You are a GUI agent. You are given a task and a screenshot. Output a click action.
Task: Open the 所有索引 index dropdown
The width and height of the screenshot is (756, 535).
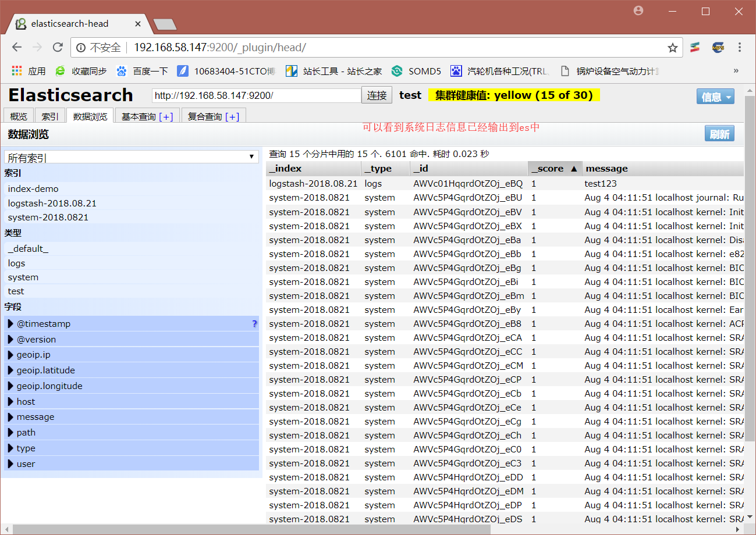pyautogui.click(x=131, y=157)
